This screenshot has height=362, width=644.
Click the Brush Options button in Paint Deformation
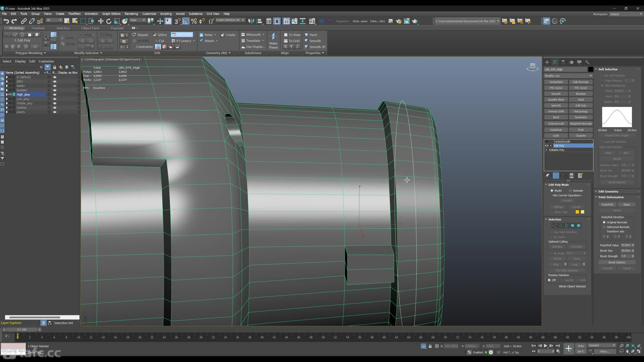tap(617, 262)
